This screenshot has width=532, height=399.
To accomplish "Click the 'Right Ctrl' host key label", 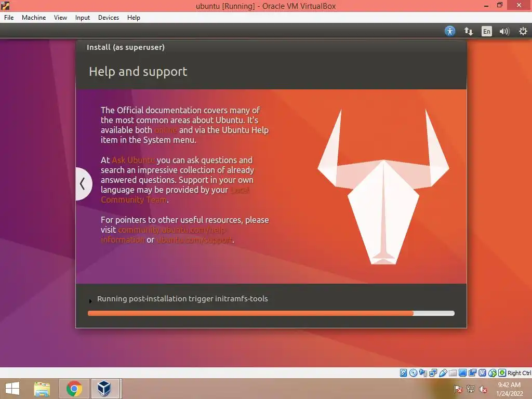I will tap(519, 373).
